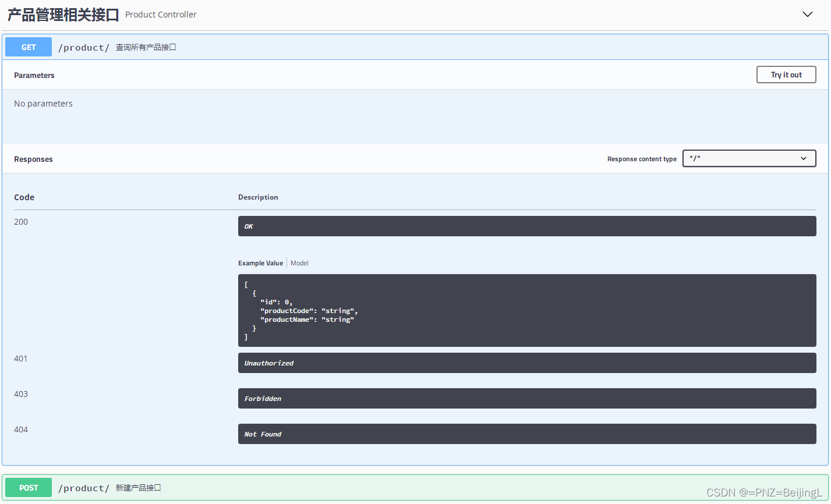Click the Try it out button
The height and width of the screenshot is (504, 831).
point(786,74)
